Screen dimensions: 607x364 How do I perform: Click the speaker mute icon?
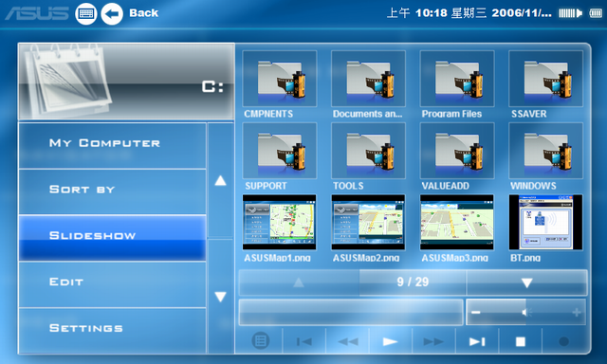point(526,312)
